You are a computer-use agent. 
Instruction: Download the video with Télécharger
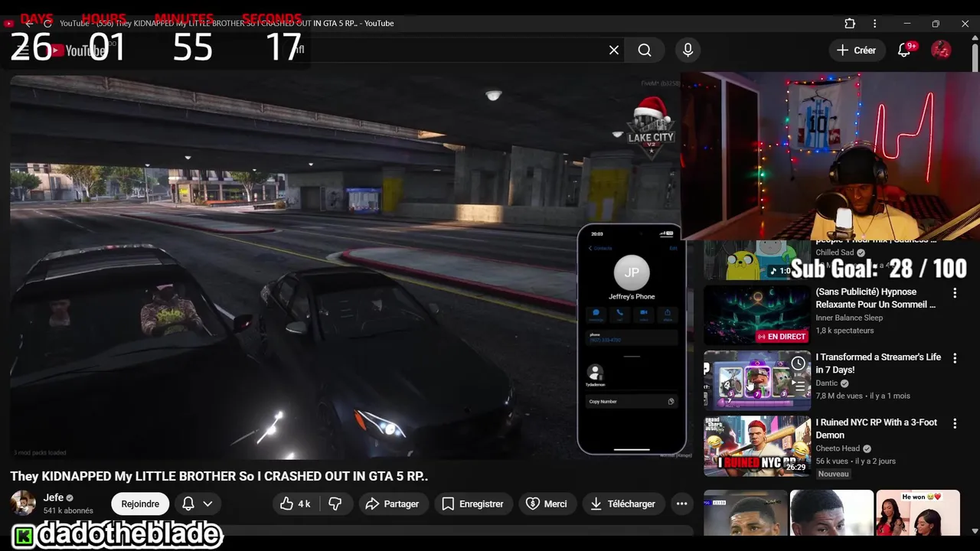point(623,504)
